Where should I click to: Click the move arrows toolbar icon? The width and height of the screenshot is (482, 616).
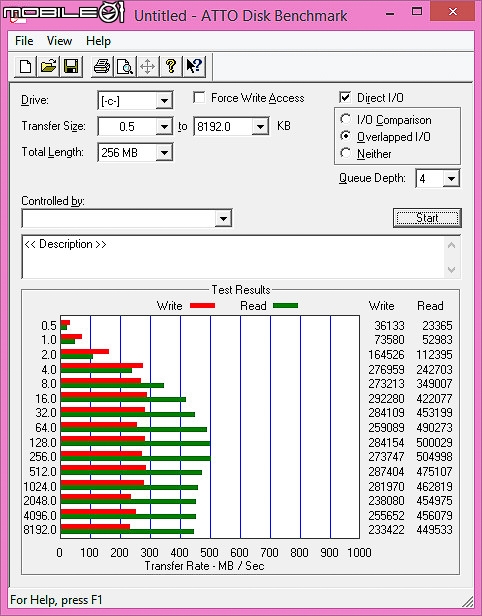[x=148, y=66]
